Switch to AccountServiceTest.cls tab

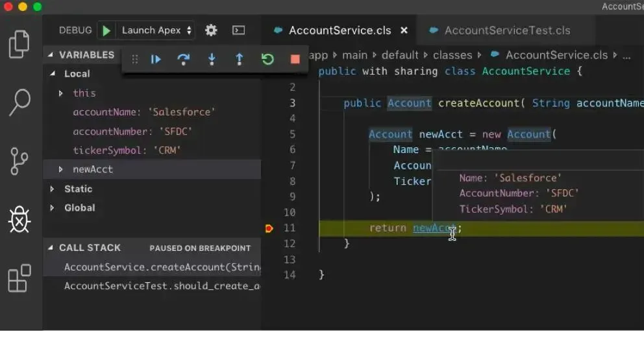tap(507, 30)
